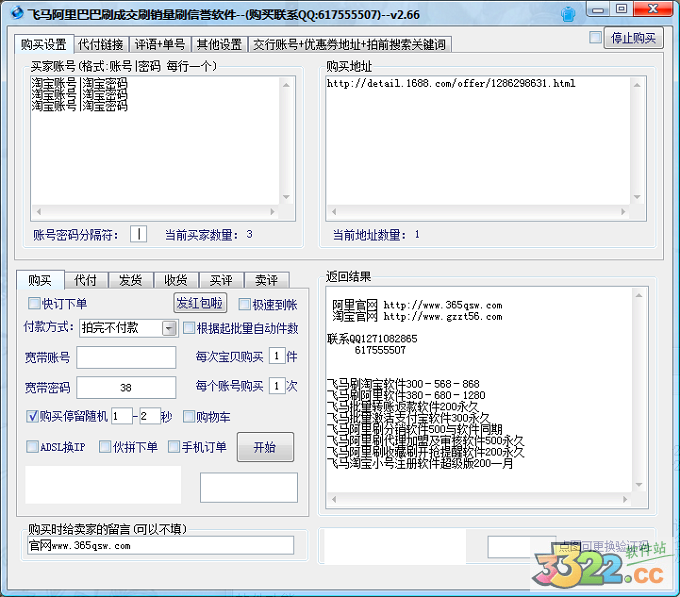Enable the 快订下单 checkbox
This screenshot has height=597, width=680.
tap(35, 304)
